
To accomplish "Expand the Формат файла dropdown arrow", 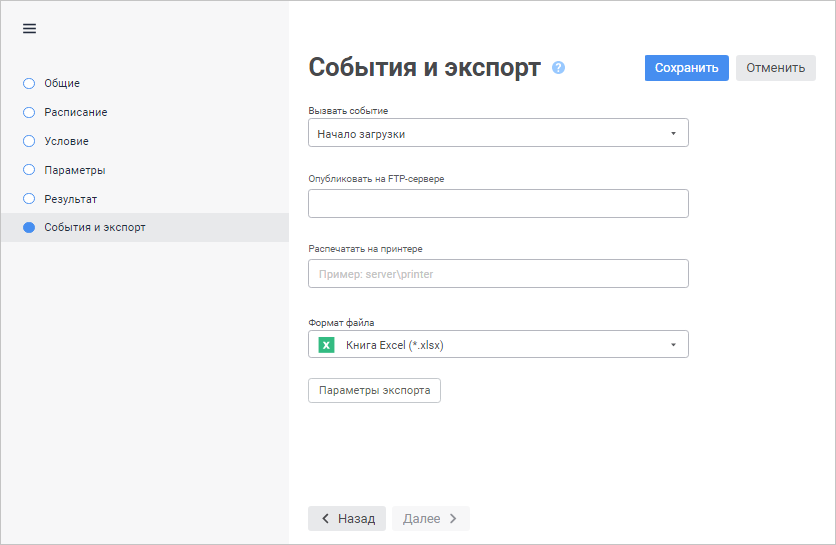I will 673,345.
